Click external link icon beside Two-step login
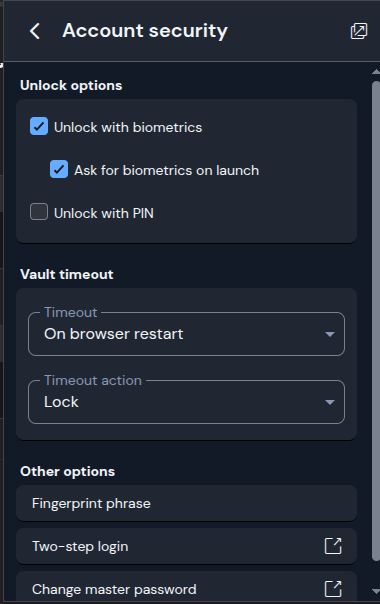The height and width of the screenshot is (604, 380). coord(333,546)
